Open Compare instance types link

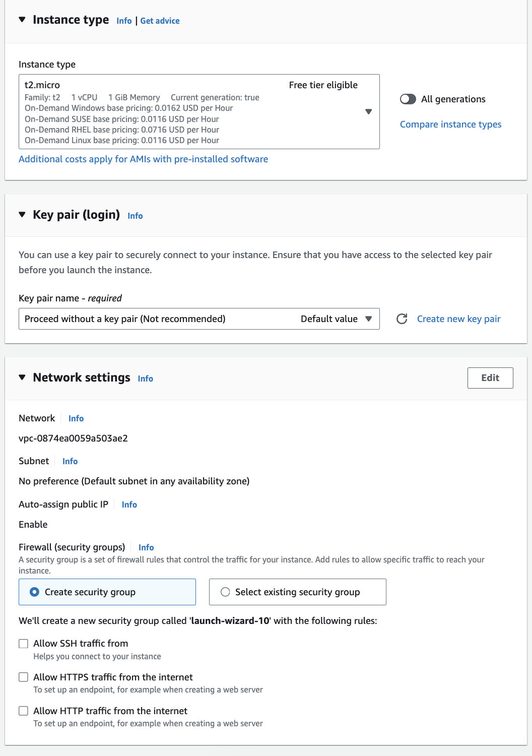click(x=450, y=124)
